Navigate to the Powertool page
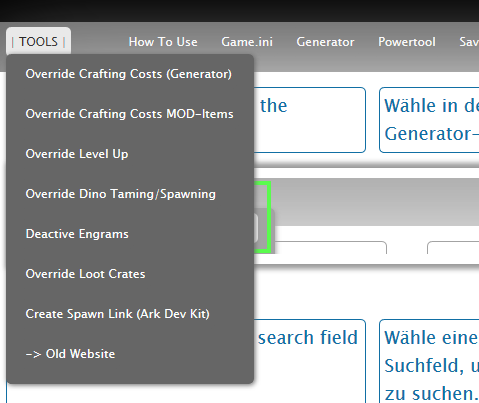The width and height of the screenshot is (479, 403). tap(407, 42)
